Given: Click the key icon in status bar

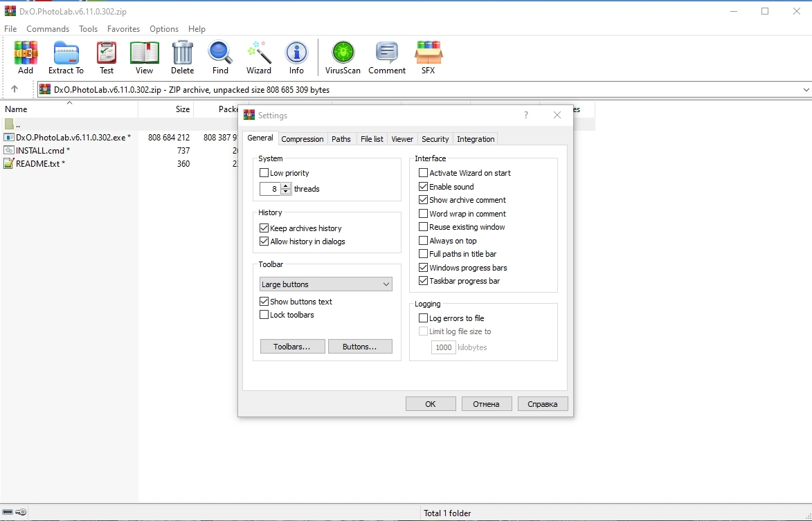Looking at the screenshot, I should [x=21, y=512].
